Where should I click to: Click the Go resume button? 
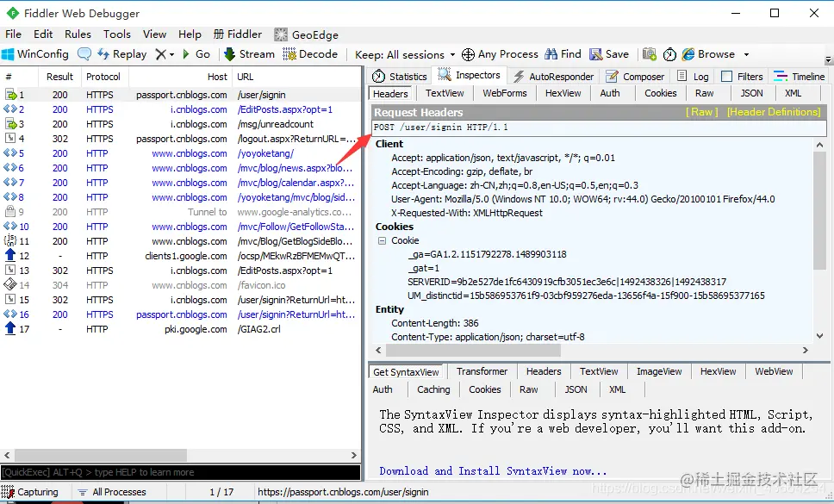[x=196, y=54]
